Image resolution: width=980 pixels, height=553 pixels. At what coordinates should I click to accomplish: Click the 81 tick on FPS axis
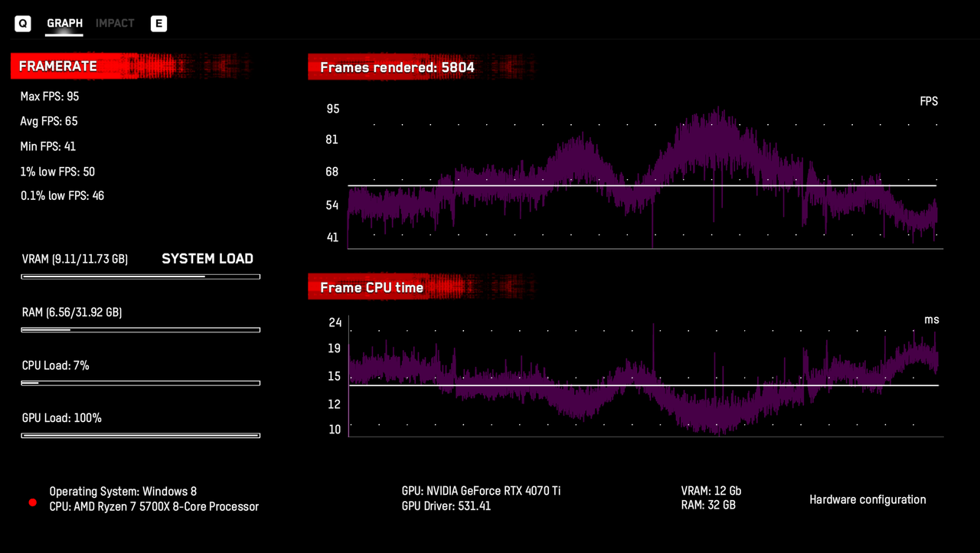(x=332, y=139)
